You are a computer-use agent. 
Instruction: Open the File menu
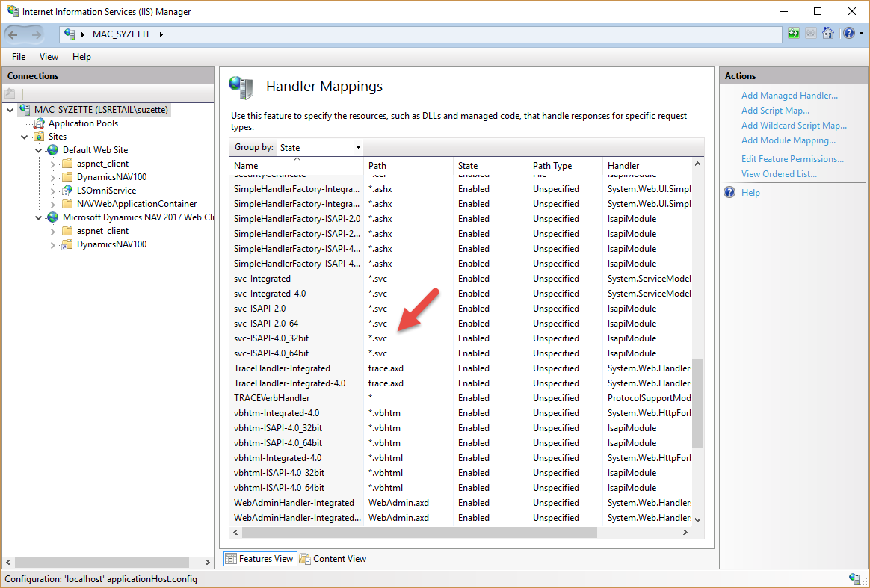[19, 57]
